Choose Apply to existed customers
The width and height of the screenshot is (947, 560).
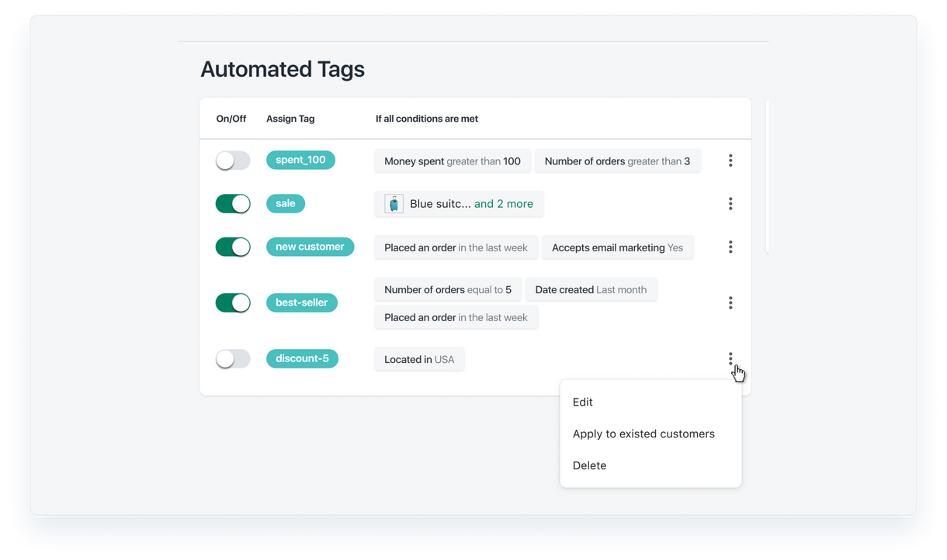pos(643,434)
